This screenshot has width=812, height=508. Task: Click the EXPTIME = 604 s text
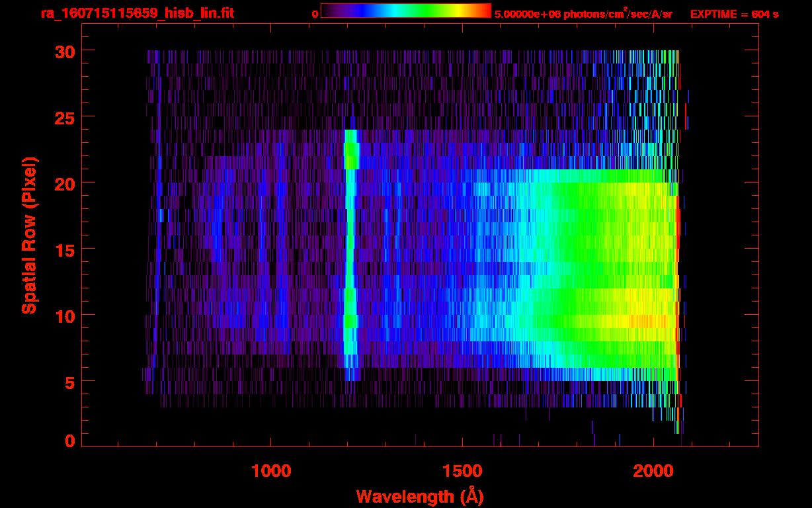point(734,14)
